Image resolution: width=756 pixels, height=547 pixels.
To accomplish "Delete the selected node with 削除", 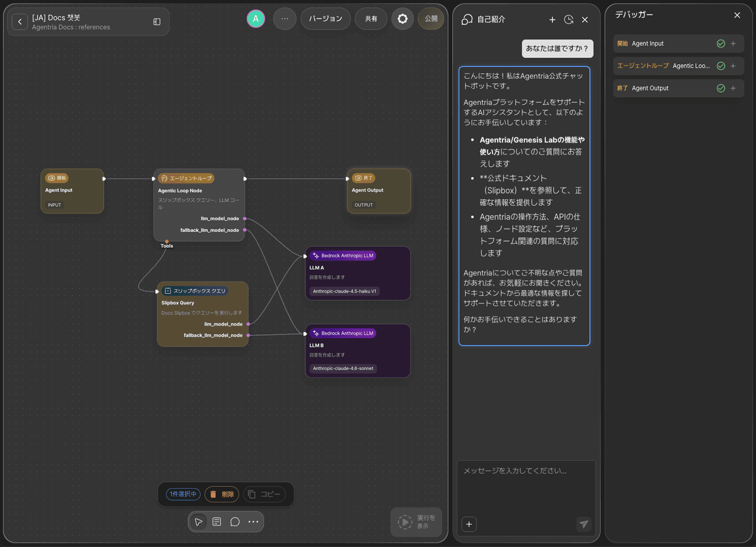I will click(222, 494).
